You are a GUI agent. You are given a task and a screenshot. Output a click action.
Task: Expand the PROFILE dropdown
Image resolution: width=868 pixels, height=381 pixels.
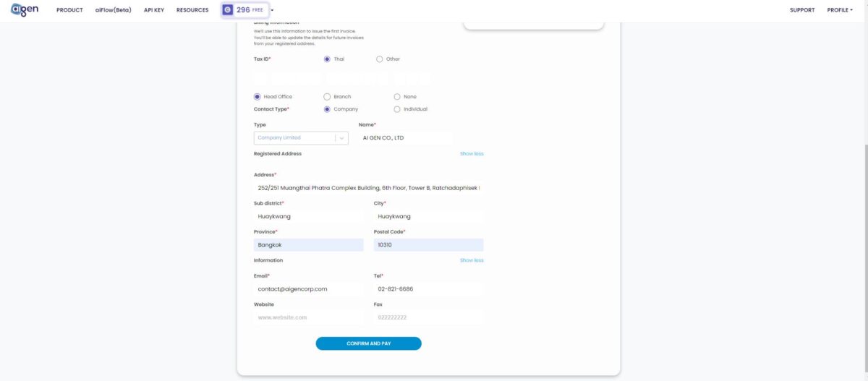[840, 10]
